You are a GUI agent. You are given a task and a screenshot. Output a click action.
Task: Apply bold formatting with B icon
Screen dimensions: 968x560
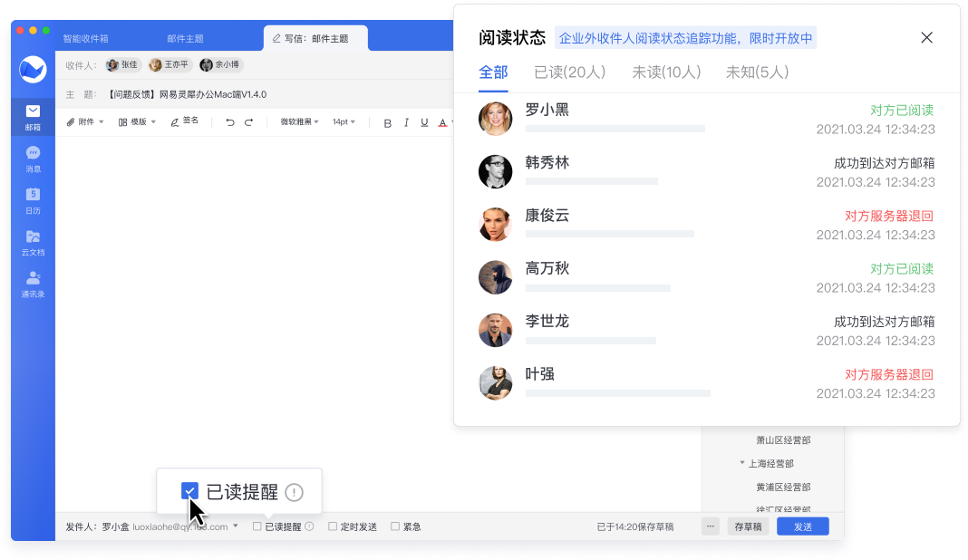[x=387, y=122]
